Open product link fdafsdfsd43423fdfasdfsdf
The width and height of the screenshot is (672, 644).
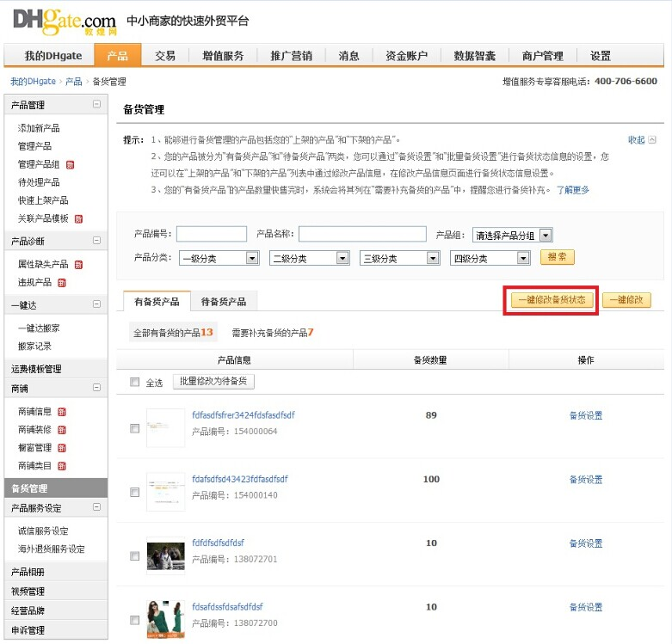pos(240,479)
